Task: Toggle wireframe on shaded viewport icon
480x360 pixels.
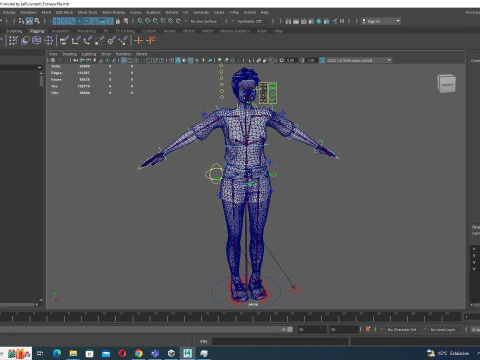Action: [191, 60]
